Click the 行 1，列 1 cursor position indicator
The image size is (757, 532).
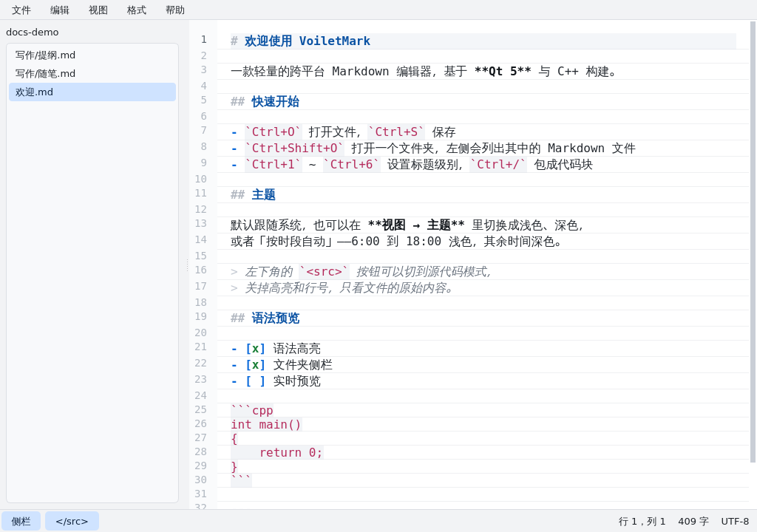click(642, 522)
